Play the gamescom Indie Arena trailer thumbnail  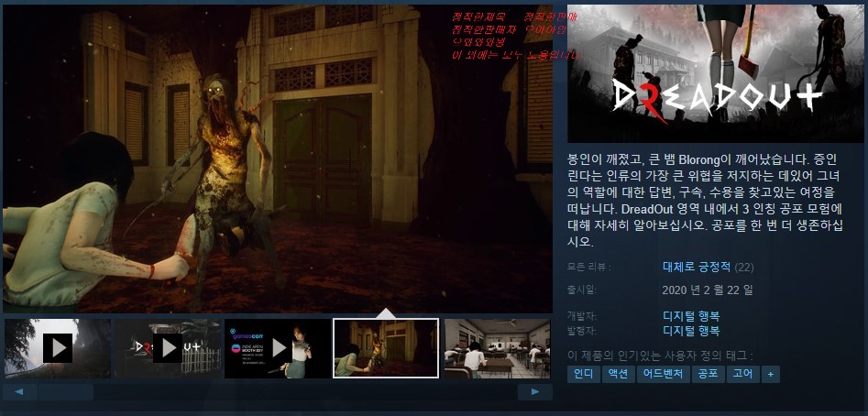[x=278, y=348]
